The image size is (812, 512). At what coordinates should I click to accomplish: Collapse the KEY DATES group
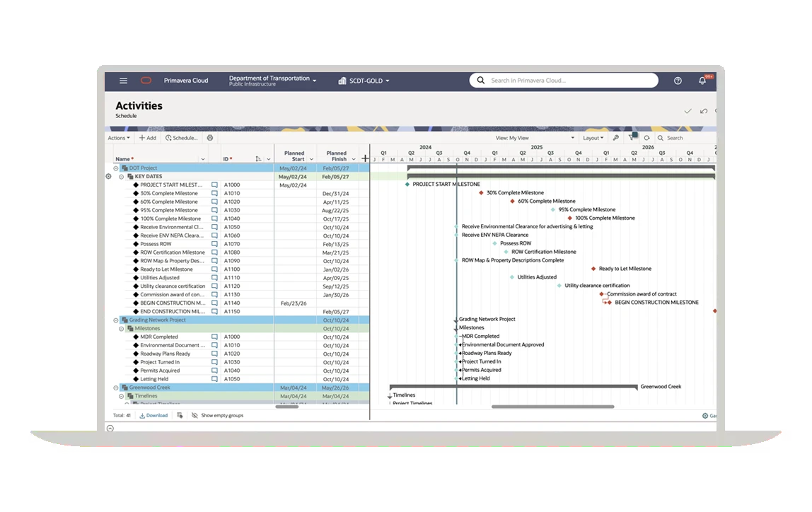click(x=121, y=176)
